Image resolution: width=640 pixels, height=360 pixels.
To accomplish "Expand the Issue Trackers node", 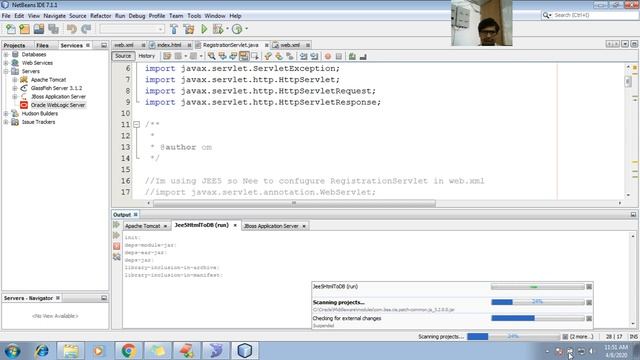I will pyautogui.click(x=6, y=122).
